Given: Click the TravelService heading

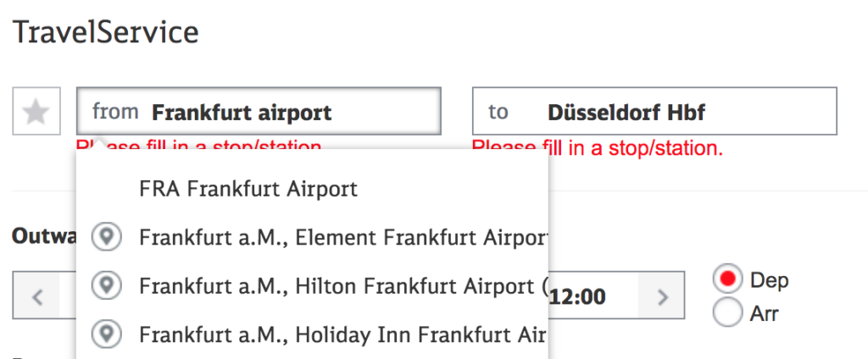Looking at the screenshot, I should [105, 33].
